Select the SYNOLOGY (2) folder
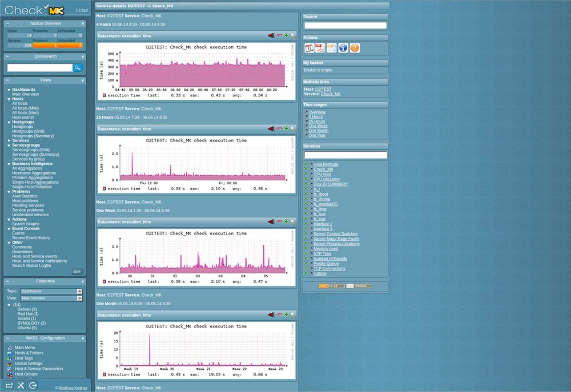 (x=31, y=323)
